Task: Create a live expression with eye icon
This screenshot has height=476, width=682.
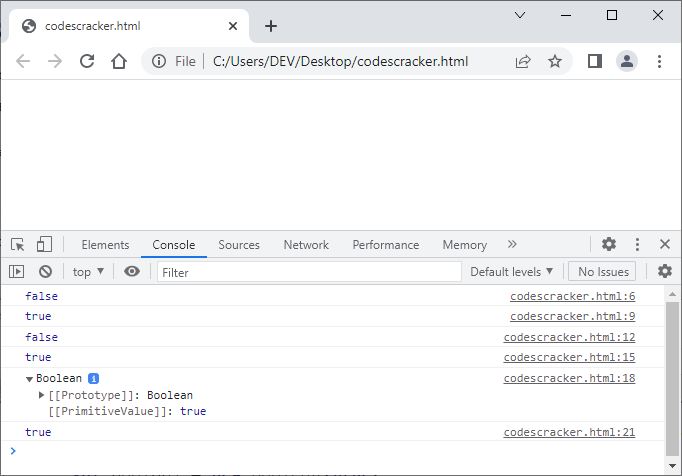Action: (x=132, y=272)
